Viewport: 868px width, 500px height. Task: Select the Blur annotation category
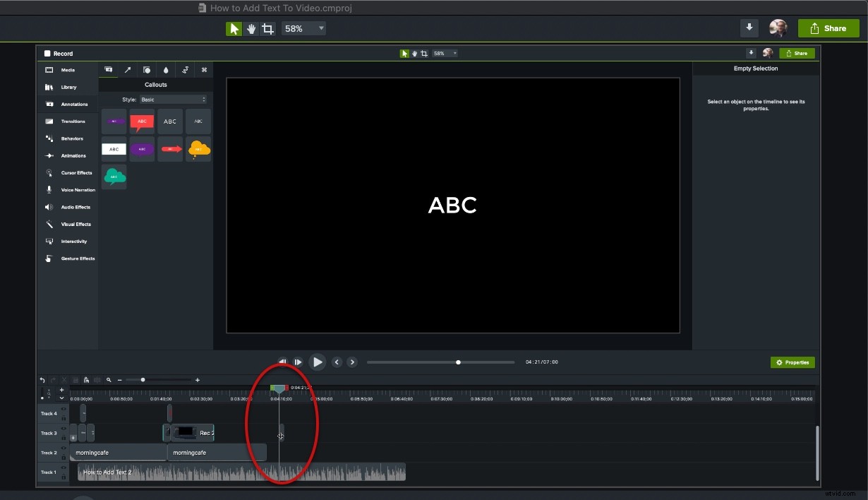point(165,70)
